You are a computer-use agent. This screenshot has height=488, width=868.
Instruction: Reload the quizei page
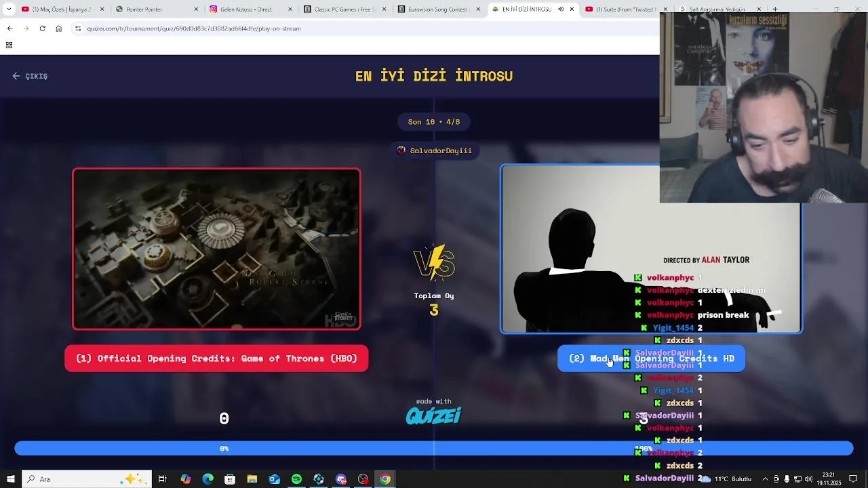click(42, 28)
